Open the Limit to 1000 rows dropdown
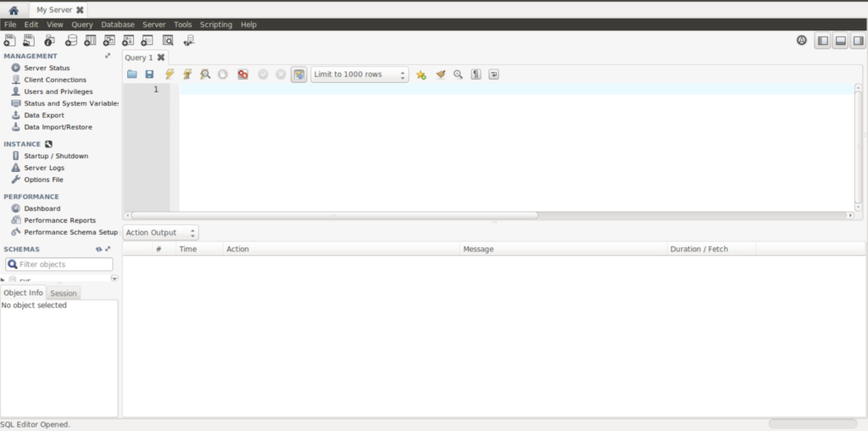Screen dimensions: 868x431 (359, 75)
